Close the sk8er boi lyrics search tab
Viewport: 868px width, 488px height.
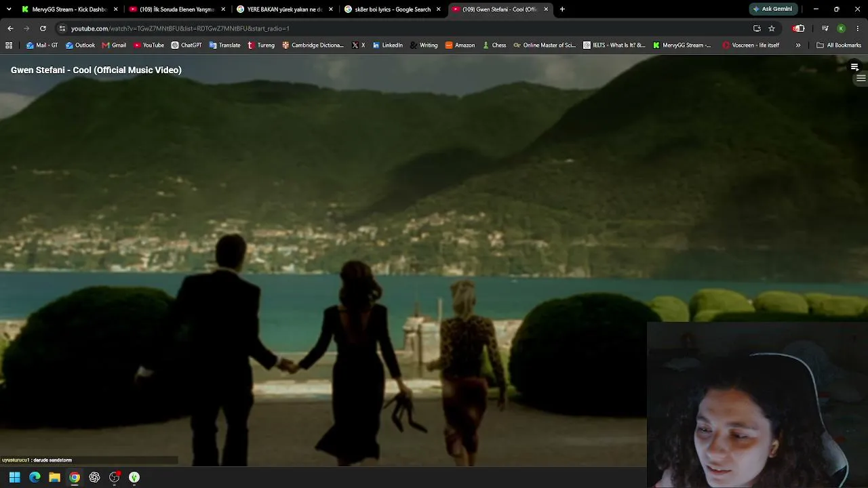coord(438,9)
